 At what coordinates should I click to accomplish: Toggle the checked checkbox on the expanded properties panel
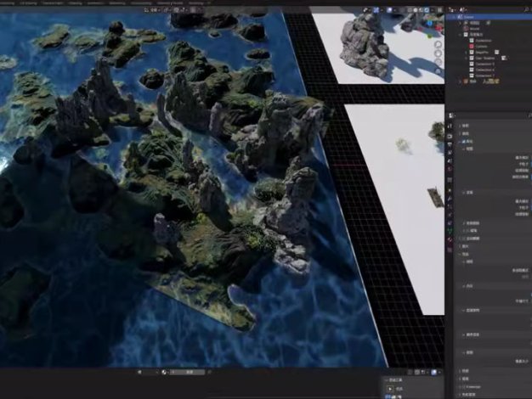(465, 142)
